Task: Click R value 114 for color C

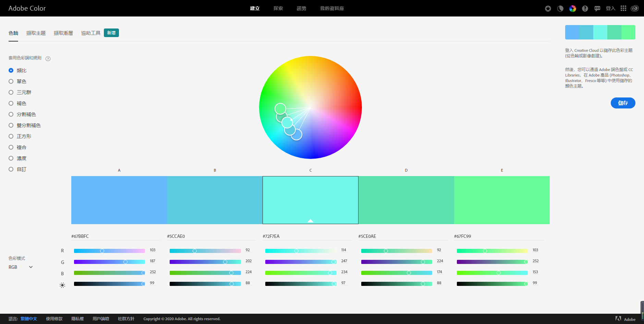Action: (344, 250)
